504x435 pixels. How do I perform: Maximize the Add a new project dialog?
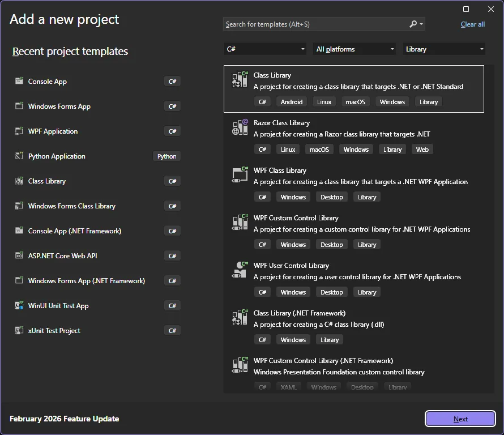pos(465,9)
